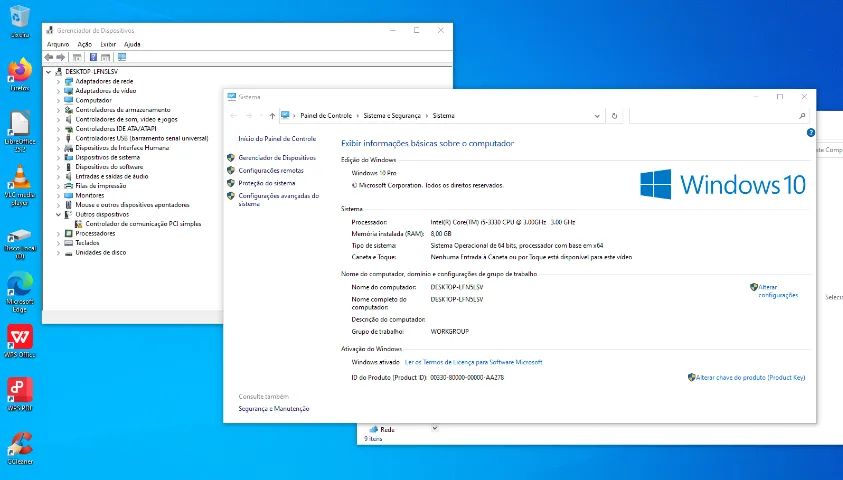Open the Ação menu in Device Manager
Image resolution: width=843 pixels, height=480 pixels.
85,44
